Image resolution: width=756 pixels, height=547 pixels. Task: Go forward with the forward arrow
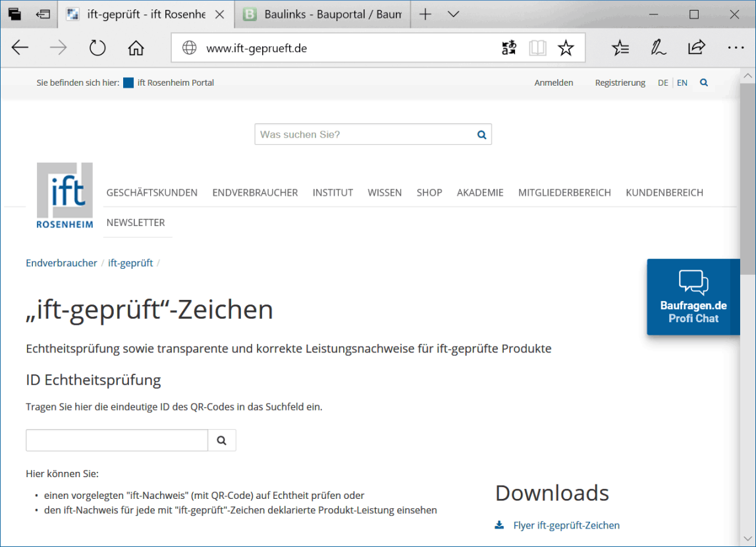tap(59, 47)
